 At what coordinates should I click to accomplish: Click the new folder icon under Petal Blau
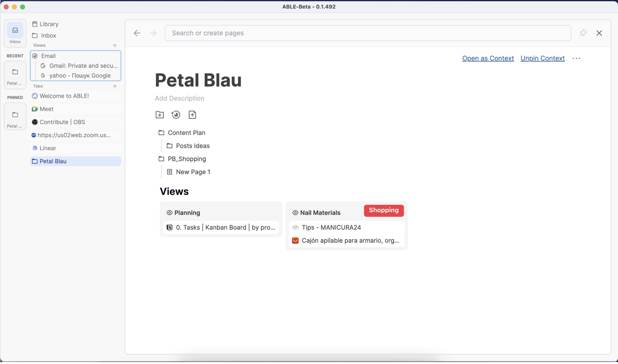[160, 115]
